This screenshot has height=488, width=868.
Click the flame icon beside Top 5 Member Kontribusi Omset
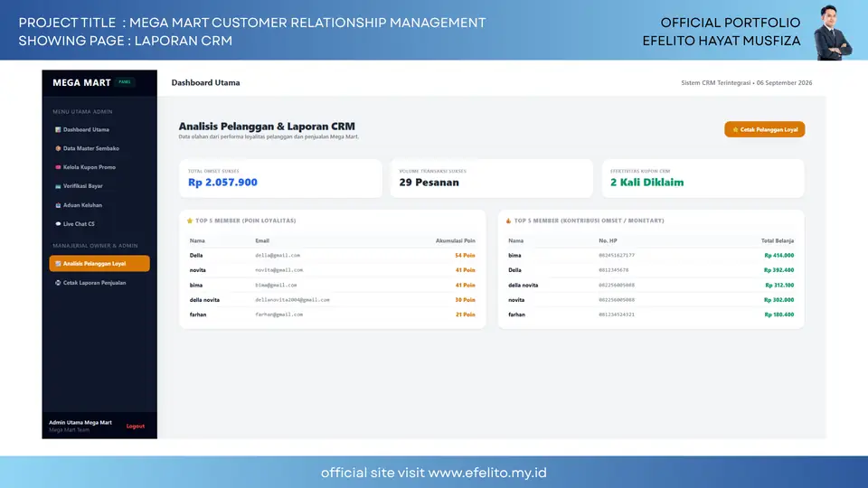pos(508,221)
